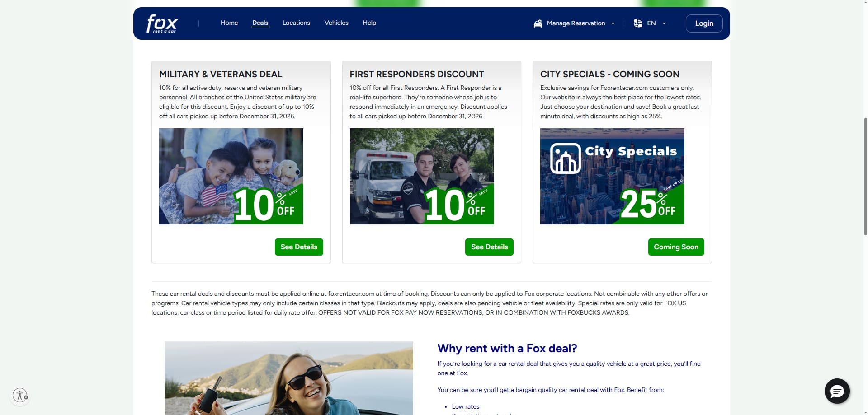Image resolution: width=868 pixels, height=415 pixels.
Task: Click the FIRST RESPONDERS DISCOUNT heading
Action: tap(417, 74)
